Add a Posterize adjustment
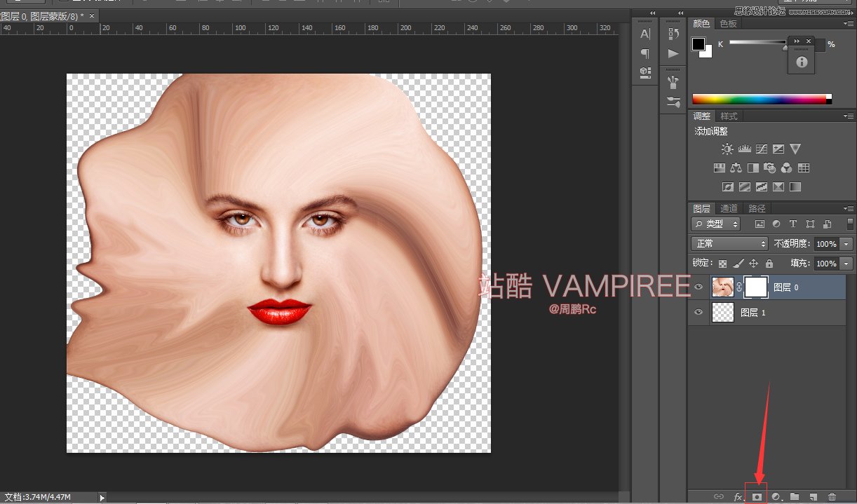Screen dimensions: 857x504 [744, 187]
